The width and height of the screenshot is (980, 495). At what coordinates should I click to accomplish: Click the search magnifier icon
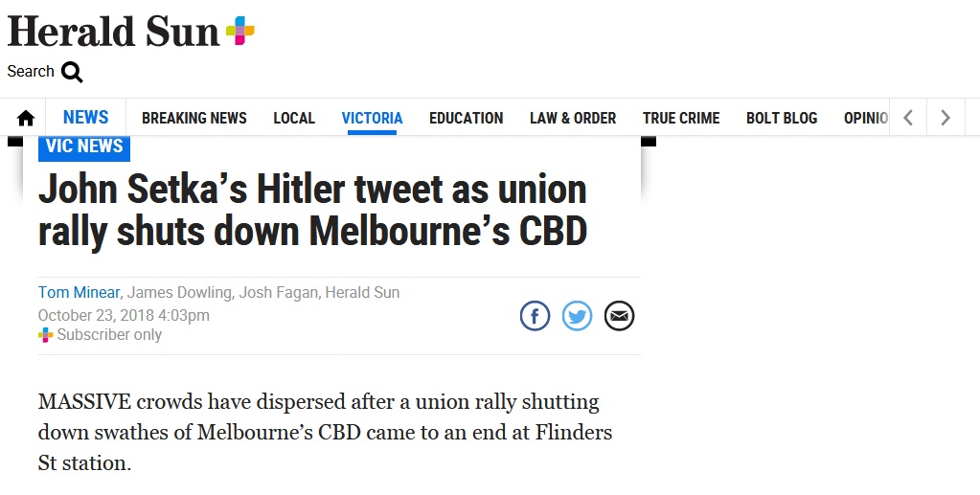[x=72, y=73]
